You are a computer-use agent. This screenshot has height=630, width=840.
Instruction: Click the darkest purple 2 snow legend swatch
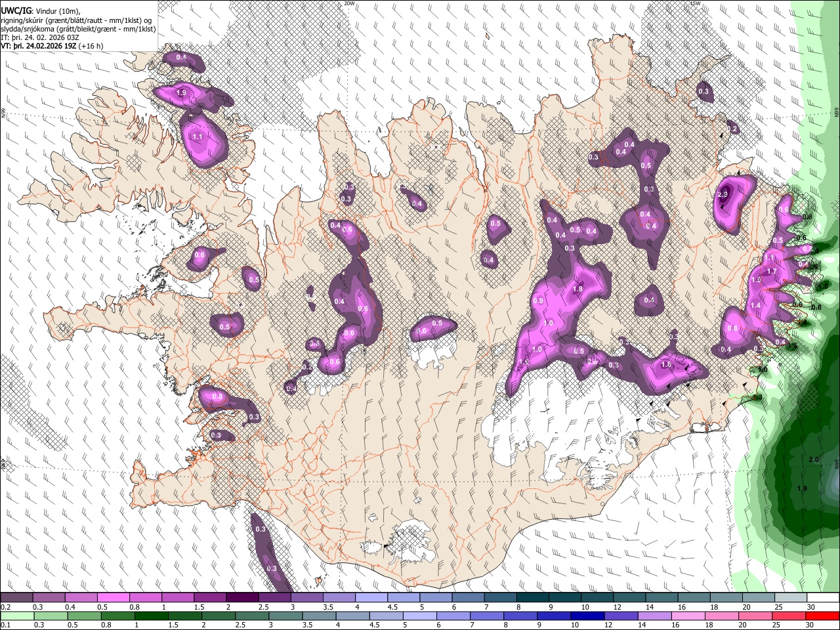point(241,598)
